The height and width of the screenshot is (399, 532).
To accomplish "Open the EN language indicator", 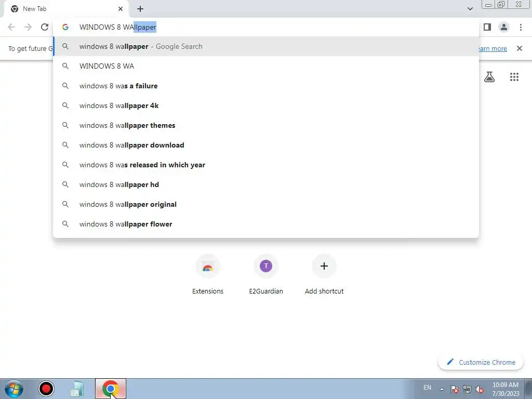I will click(427, 388).
